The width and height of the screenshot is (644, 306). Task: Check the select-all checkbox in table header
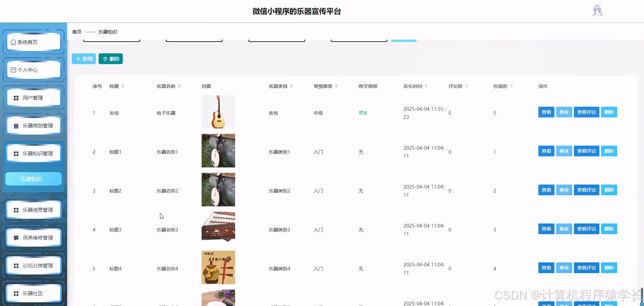click(78, 86)
